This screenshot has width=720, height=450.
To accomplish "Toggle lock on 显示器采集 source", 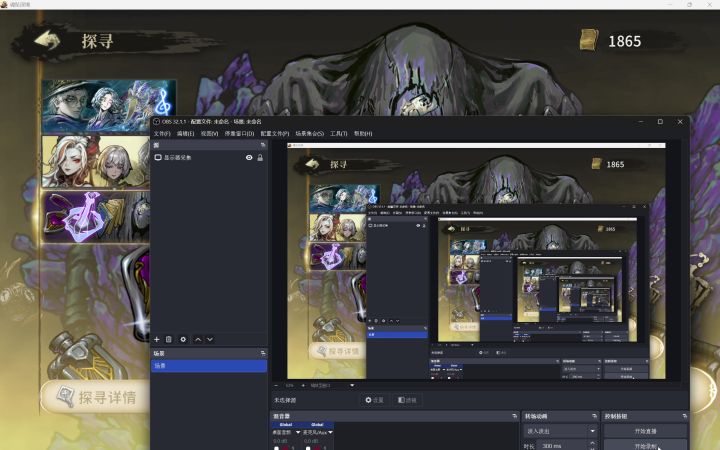I will coord(260,158).
